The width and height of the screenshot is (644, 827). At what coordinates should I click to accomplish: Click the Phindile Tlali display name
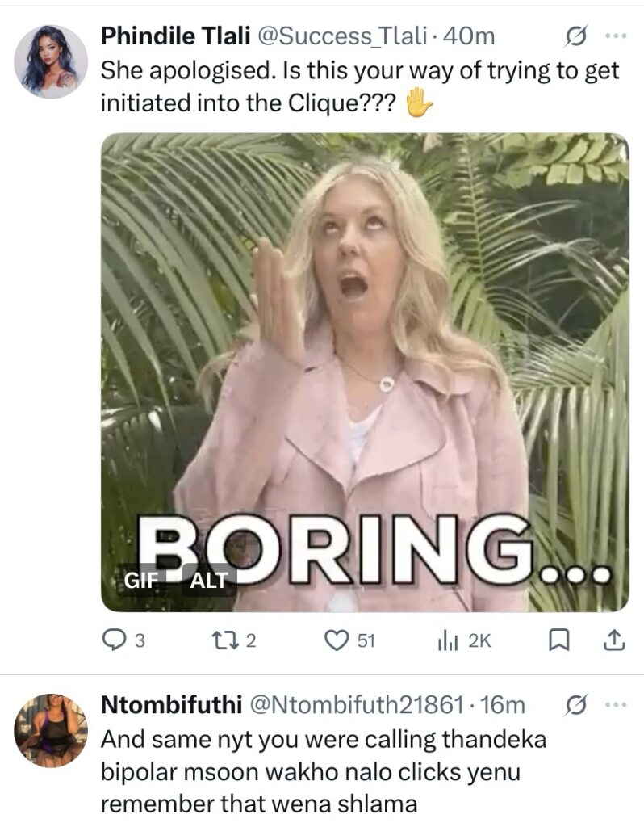tap(175, 36)
